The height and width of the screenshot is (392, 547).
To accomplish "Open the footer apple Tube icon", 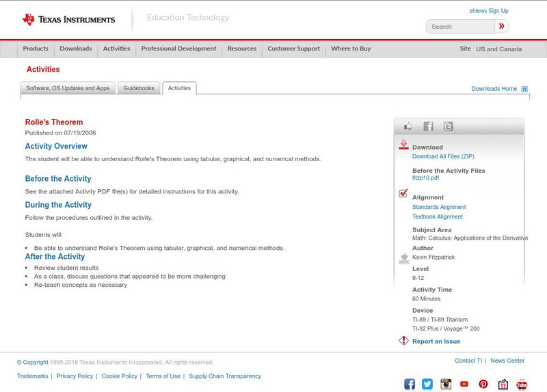I will tap(522, 384).
